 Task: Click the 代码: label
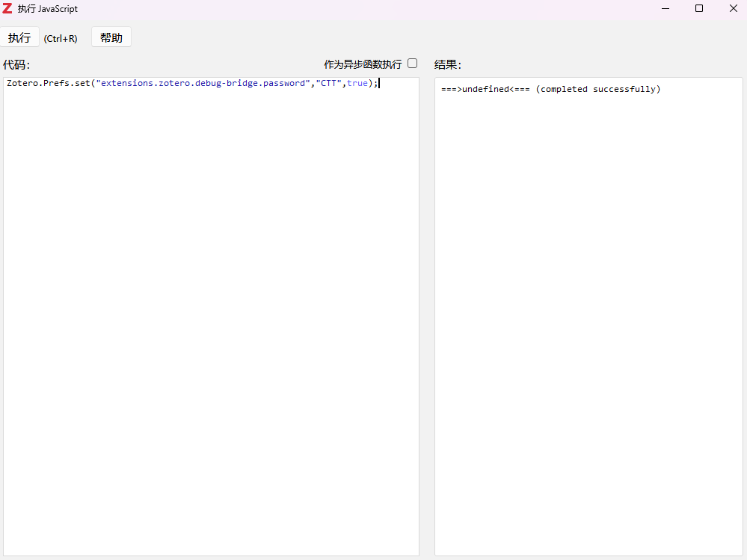pyautogui.click(x=16, y=64)
